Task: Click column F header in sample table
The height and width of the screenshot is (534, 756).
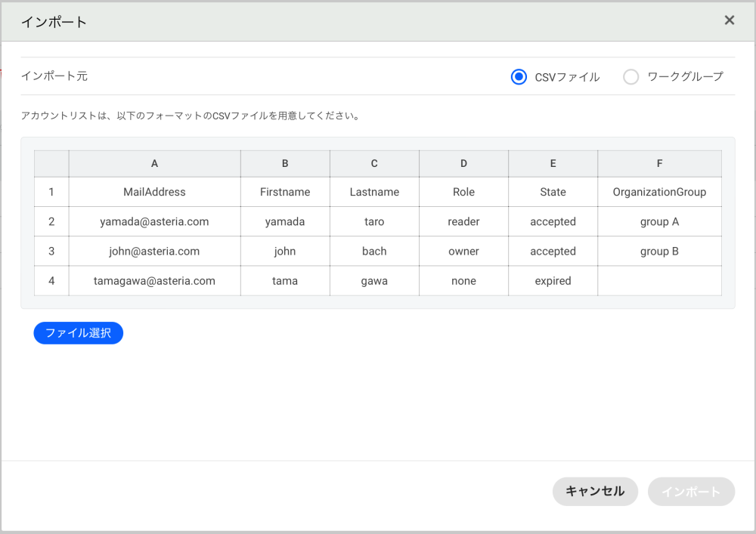Action: click(659, 163)
